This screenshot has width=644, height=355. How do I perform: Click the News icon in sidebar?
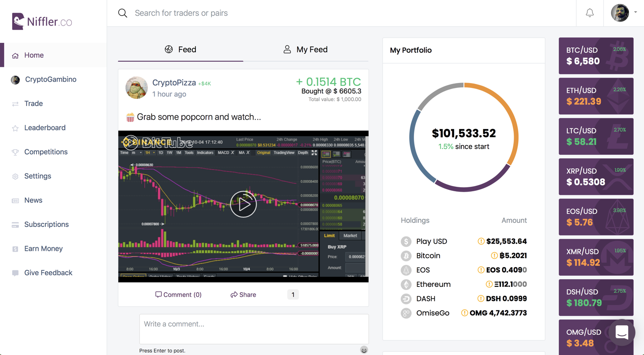click(15, 200)
